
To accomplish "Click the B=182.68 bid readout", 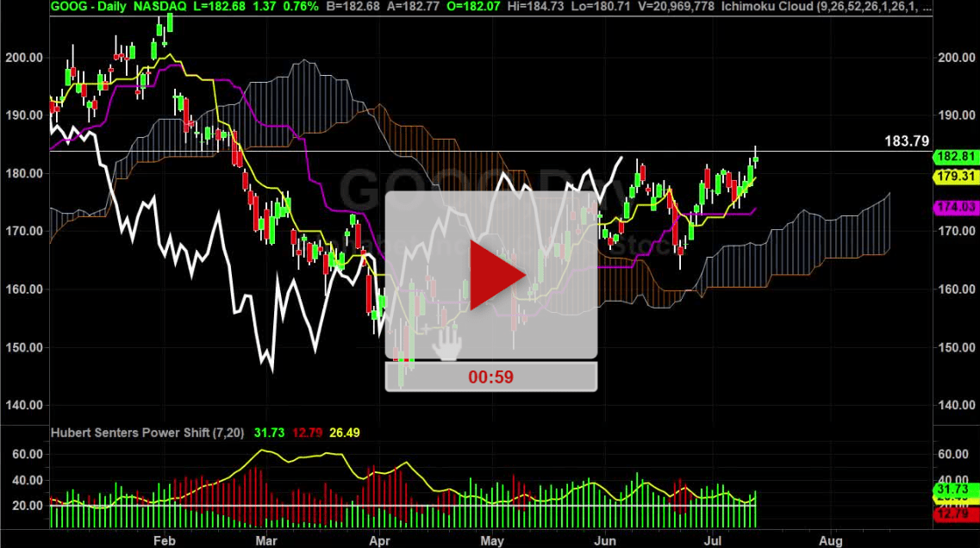I will [353, 7].
